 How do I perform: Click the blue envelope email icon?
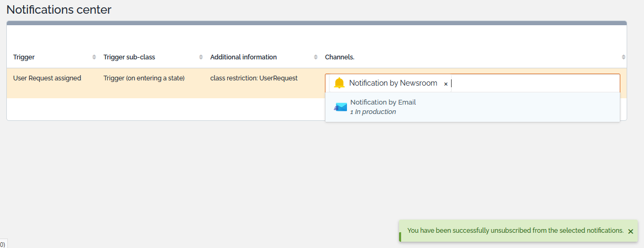pos(341,107)
